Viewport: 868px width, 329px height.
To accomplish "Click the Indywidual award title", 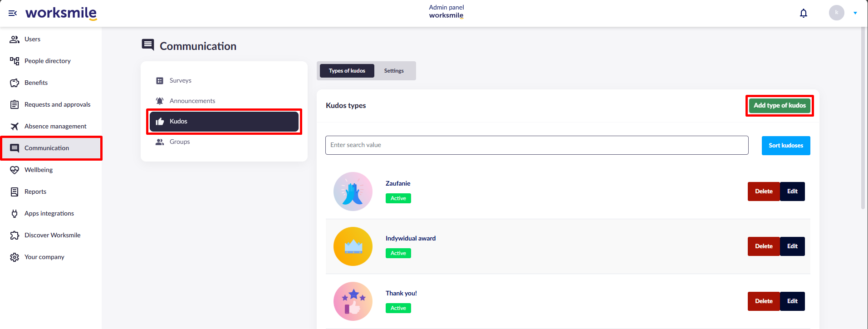I will pos(411,238).
